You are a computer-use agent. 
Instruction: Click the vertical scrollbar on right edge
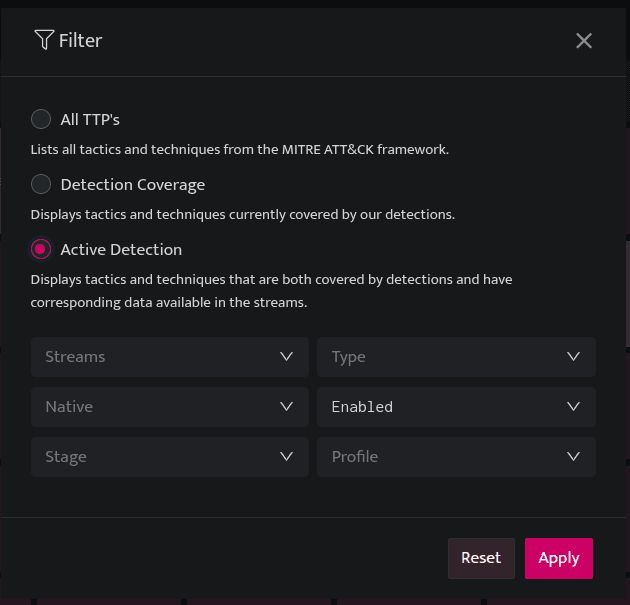tap(628, 293)
